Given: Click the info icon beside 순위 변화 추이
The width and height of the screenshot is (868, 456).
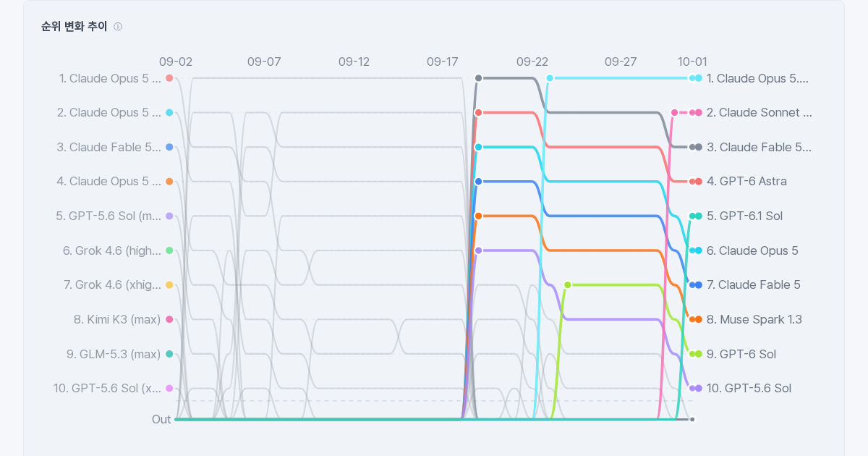Looking at the screenshot, I should pyautogui.click(x=118, y=27).
